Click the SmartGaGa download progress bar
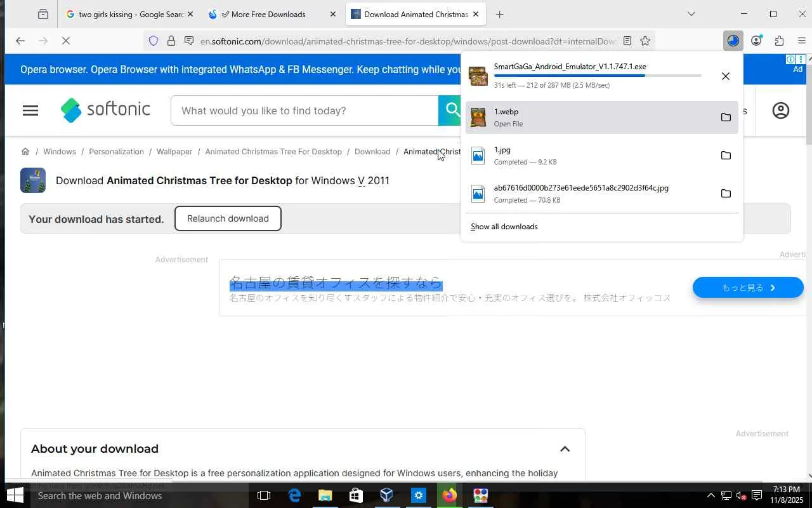Image resolution: width=812 pixels, height=508 pixels. [598, 76]
